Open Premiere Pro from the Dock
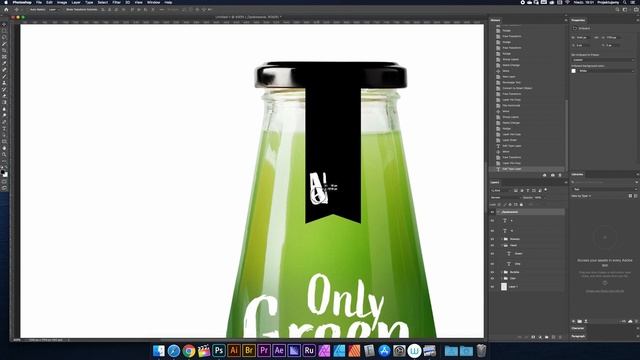 [x=264, y=350]
